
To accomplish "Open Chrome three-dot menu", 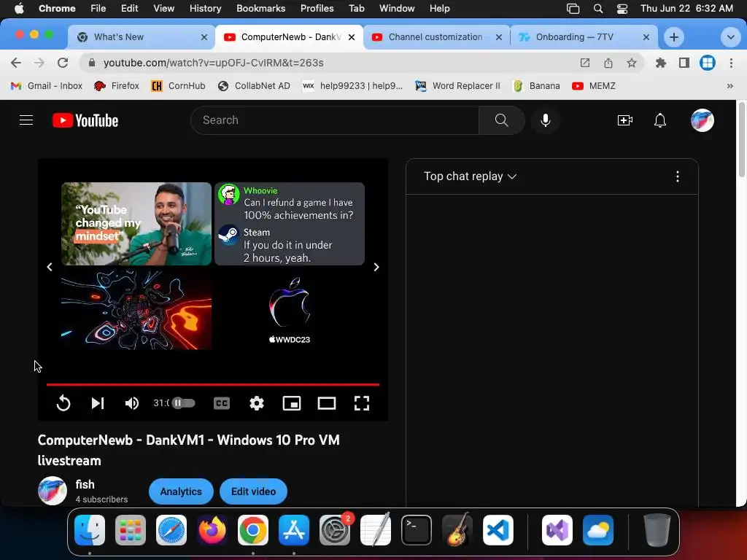I will coord(731,63).
